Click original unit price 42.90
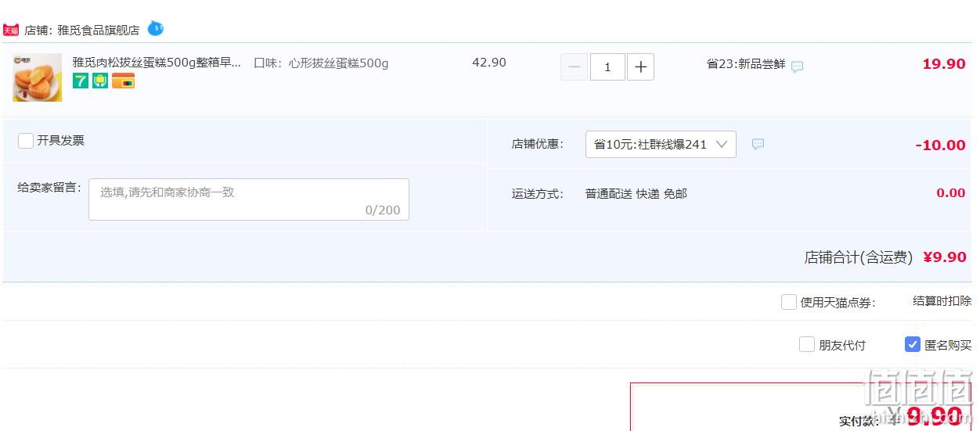The width and height of the screenshot is (980, 431). [x=489, y=63]
